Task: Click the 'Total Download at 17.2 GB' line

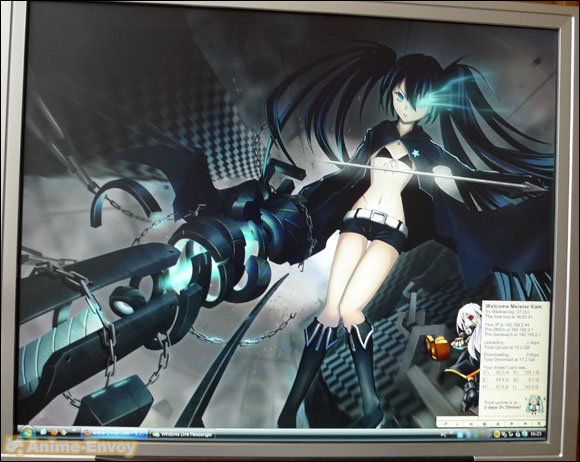Action: tap(509, 359)
